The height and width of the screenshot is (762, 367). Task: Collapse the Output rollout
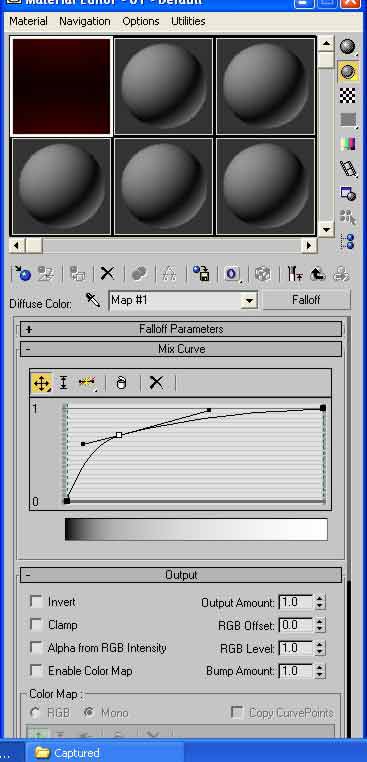tap(181, 575)
